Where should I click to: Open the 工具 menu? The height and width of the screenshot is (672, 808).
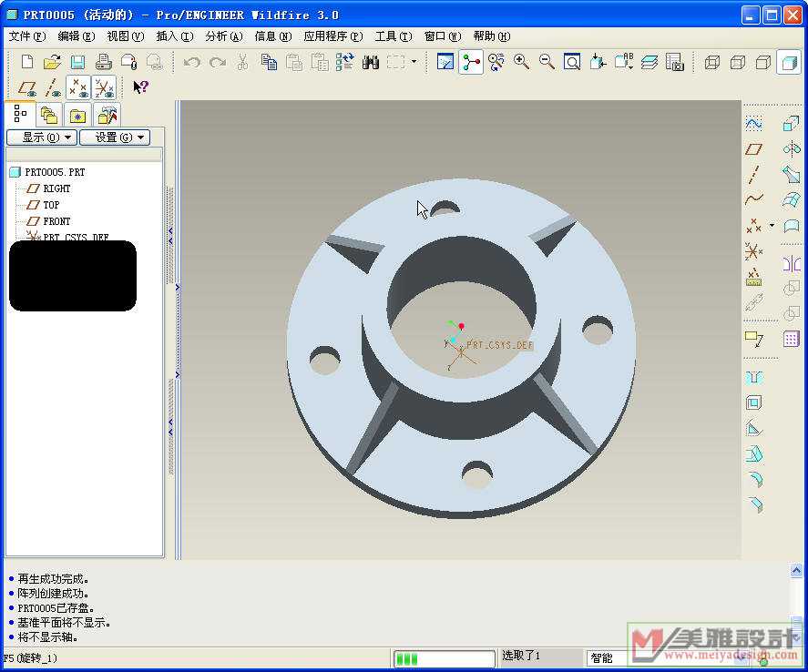tap(394, 36)
